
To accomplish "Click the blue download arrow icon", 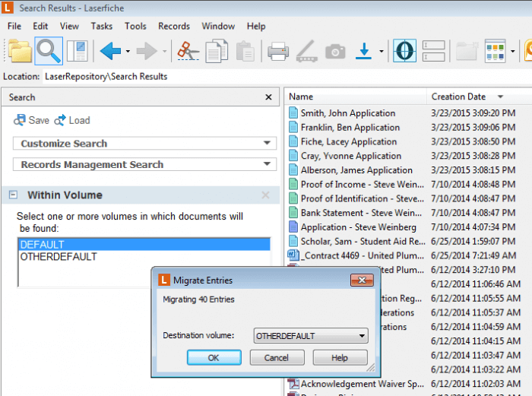I will point(364,51).
